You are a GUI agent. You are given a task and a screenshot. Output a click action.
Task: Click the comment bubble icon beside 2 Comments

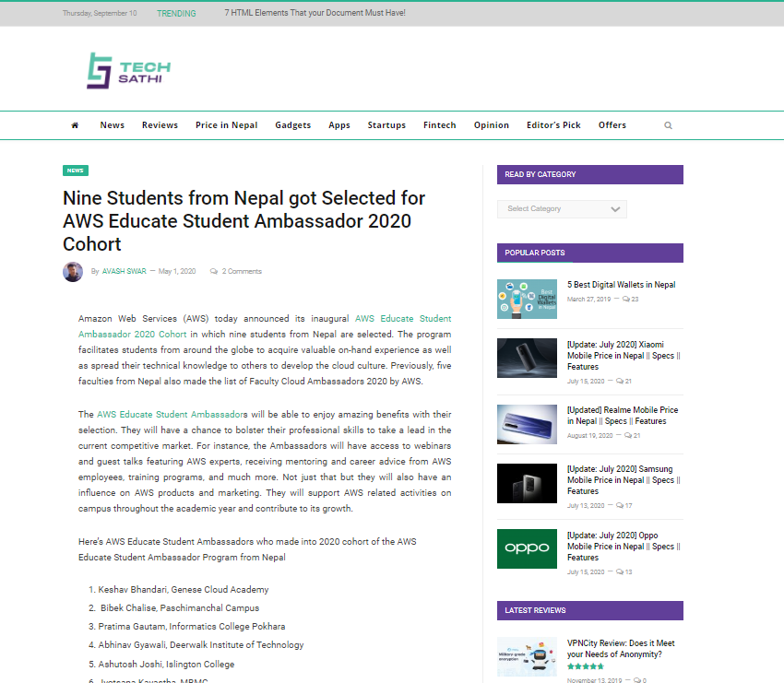[x=214, y=271]
